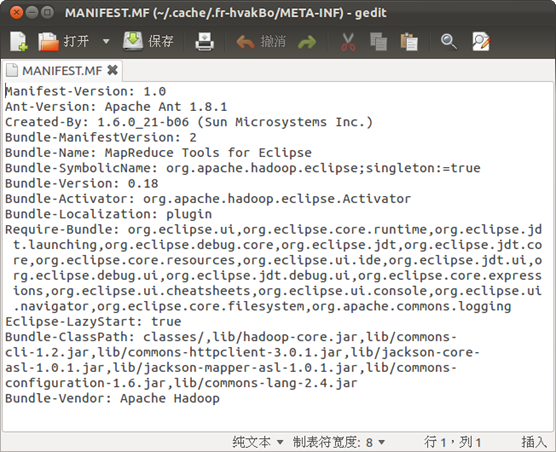
Task: Click the Bundle-Vendor line in text
Action: click(x=112, y=398)
